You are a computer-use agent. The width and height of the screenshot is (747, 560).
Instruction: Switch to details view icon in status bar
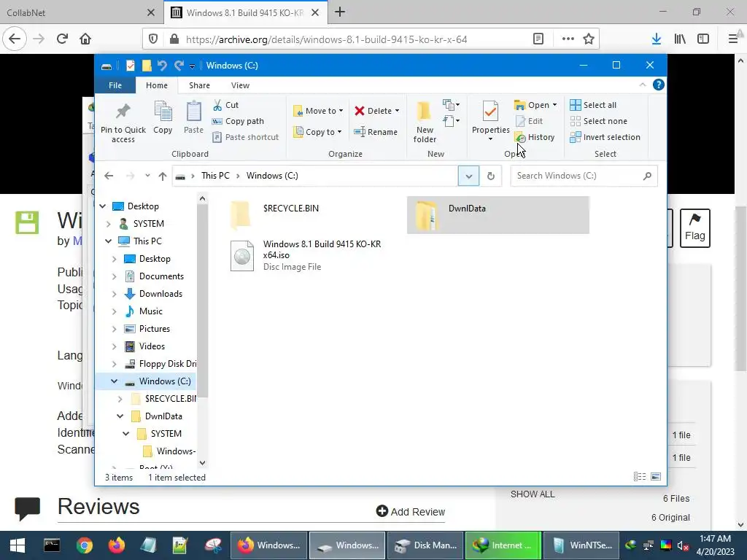(639, 477)
